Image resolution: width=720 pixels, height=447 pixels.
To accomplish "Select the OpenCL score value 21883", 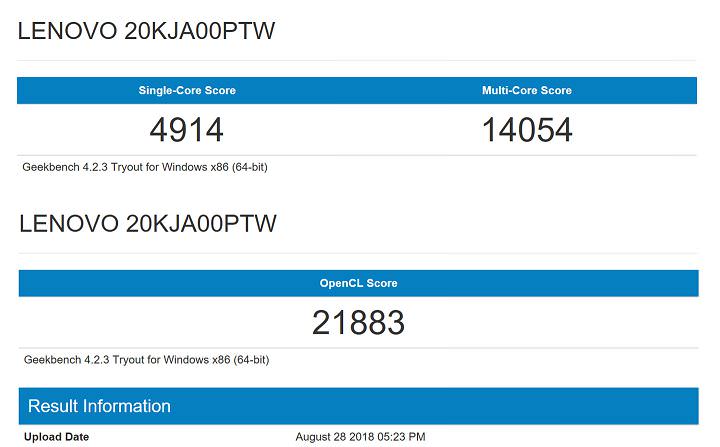I will (358, 323).
